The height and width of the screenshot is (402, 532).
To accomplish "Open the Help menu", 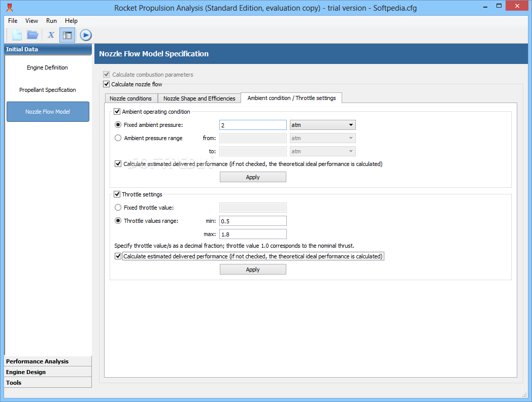I will (x=71, y=21).
